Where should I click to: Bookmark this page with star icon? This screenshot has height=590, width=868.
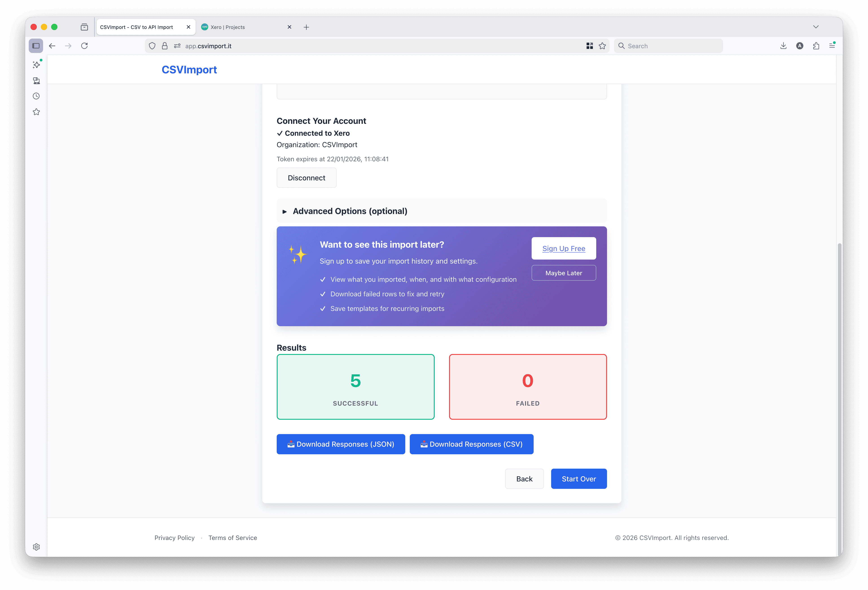(x=602, y=46)
